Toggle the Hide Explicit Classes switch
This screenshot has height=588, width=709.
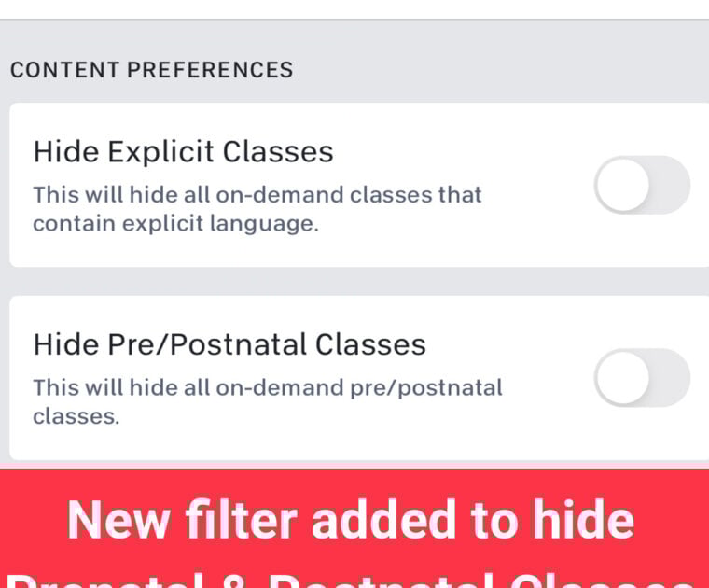(642, 185)
